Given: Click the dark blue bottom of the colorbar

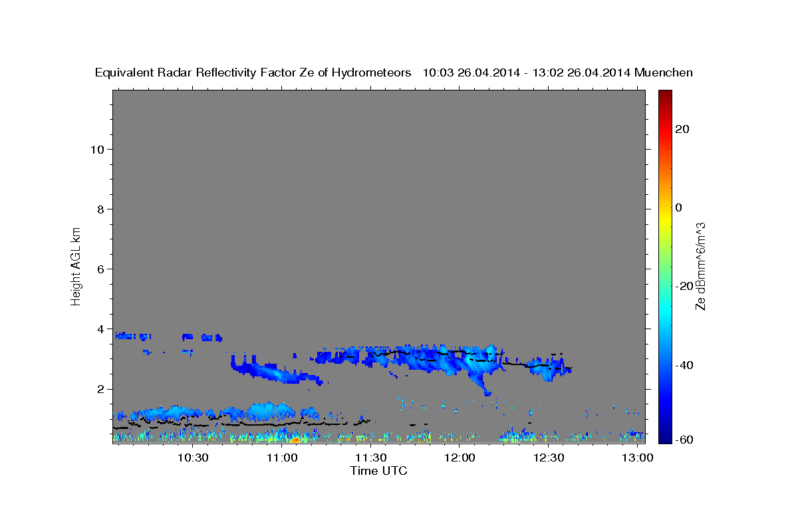Looking at the screenshot, I should point(665,438).
